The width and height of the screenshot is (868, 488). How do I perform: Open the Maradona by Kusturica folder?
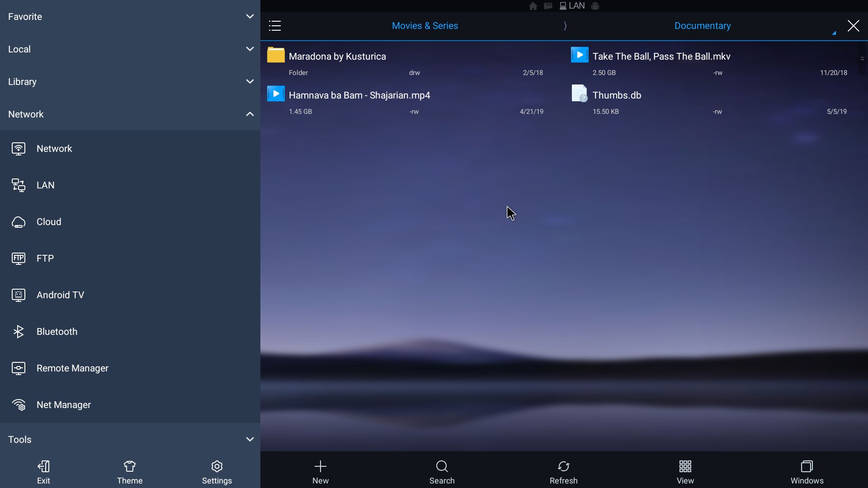pyautogui.click(x=337, y=56)
